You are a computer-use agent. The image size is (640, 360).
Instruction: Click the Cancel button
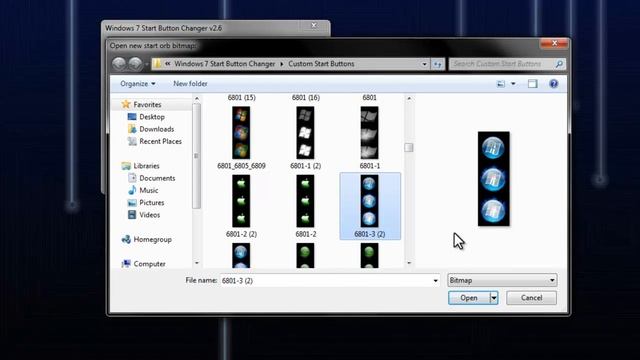point(531,298)
